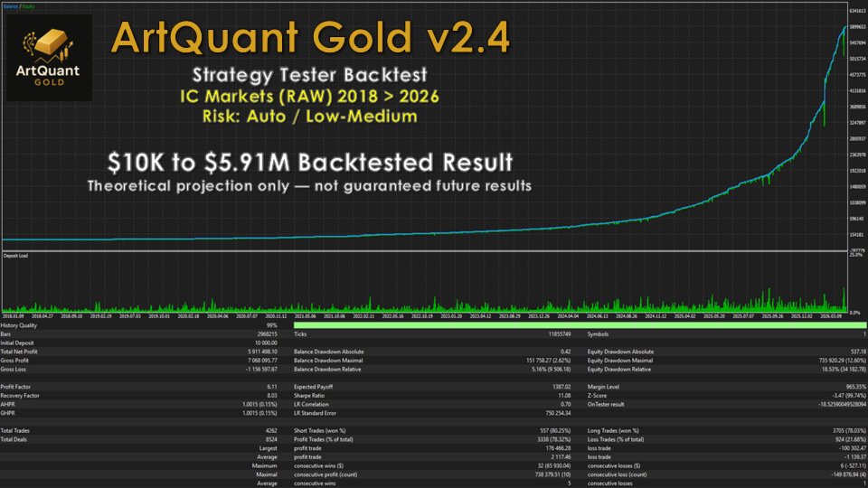Click the Recovery Factor value '8.03'
This screenshot has width=868, height=488.
click(x=272, y=396)
